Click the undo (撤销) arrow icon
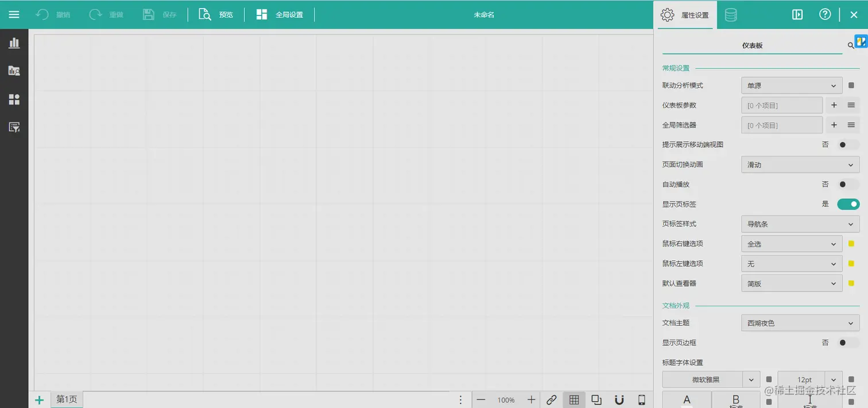 [x=42, y=14]
